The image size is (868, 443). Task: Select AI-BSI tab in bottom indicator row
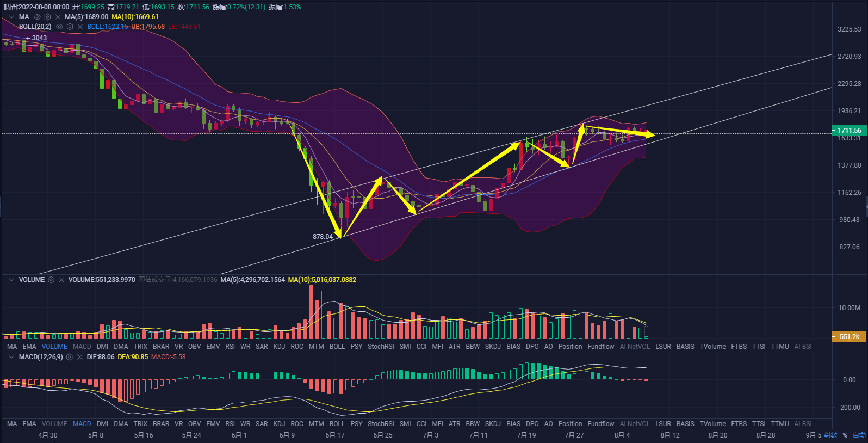(803, 424)
